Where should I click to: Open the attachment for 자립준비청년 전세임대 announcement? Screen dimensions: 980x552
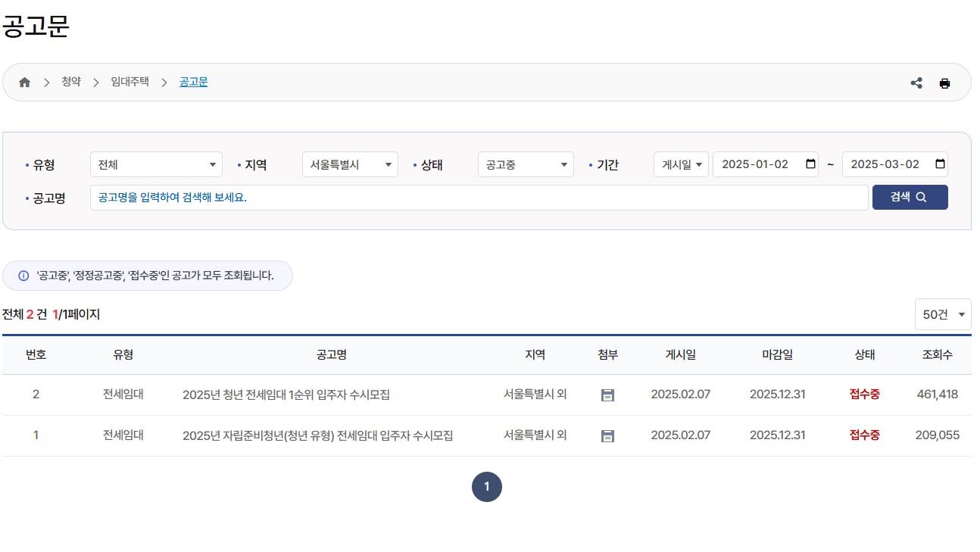607,435
